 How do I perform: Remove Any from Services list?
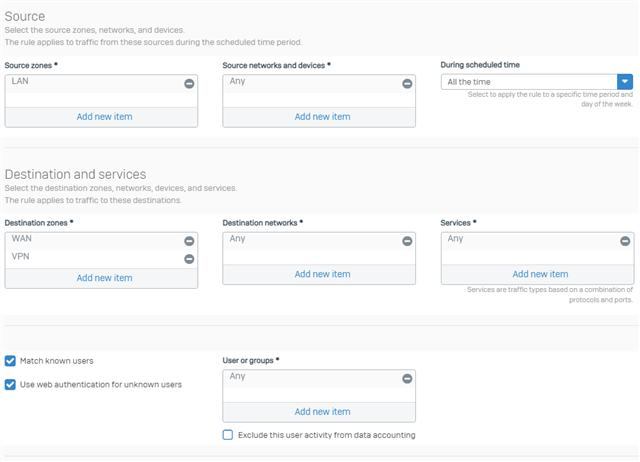625,241
